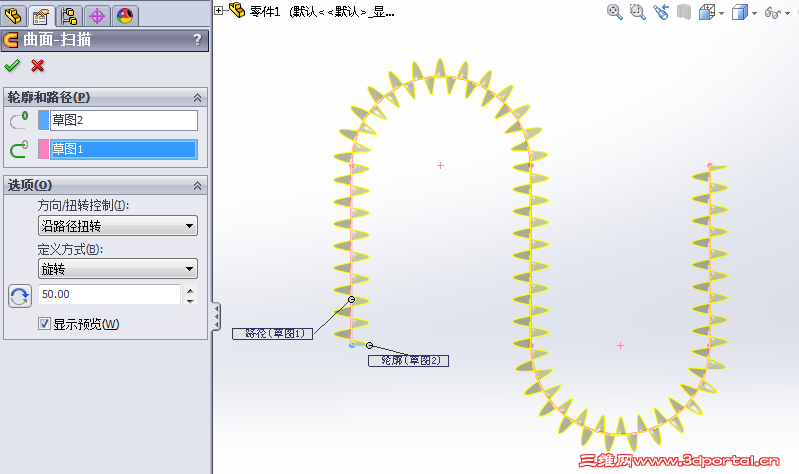Select the 草图1 path field
Viewport: 799px width, 474px height.
(x=124, y=149)
